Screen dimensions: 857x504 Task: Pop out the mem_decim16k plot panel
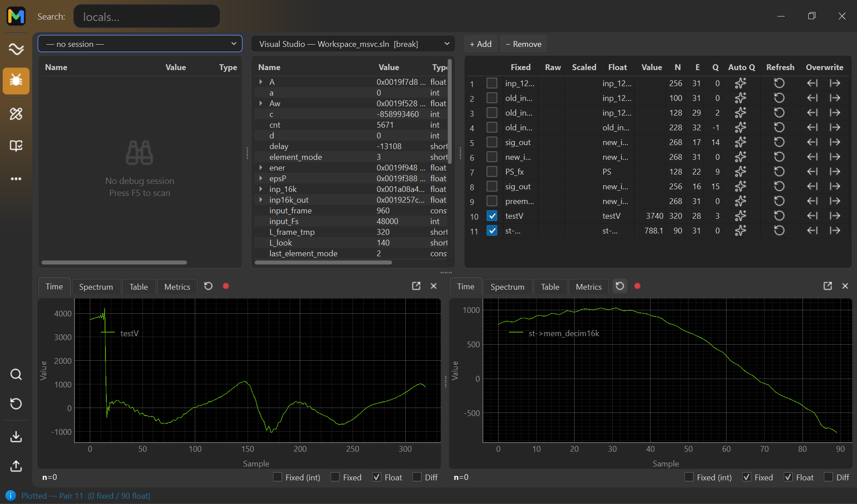[828, 286]
